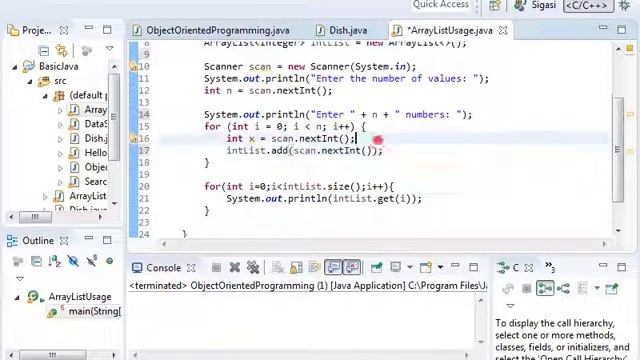640x360 pixels.
Task: Close the Outline view
Action: coord(64,241)
